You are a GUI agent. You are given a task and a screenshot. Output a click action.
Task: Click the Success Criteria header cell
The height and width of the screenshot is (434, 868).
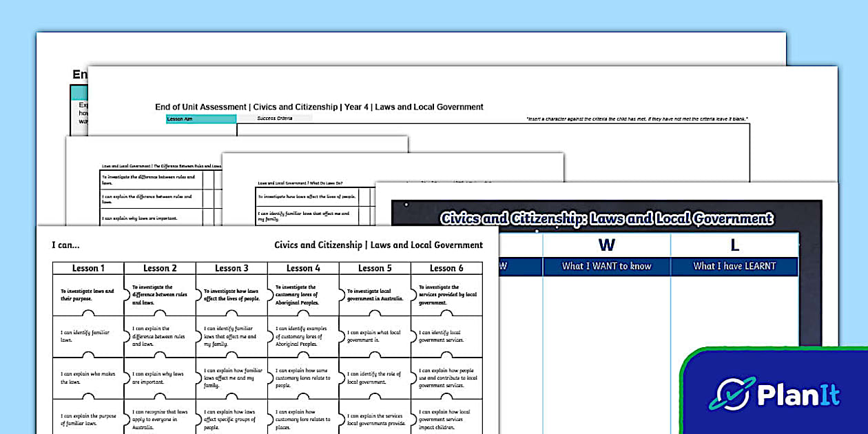tap(274, 118)
